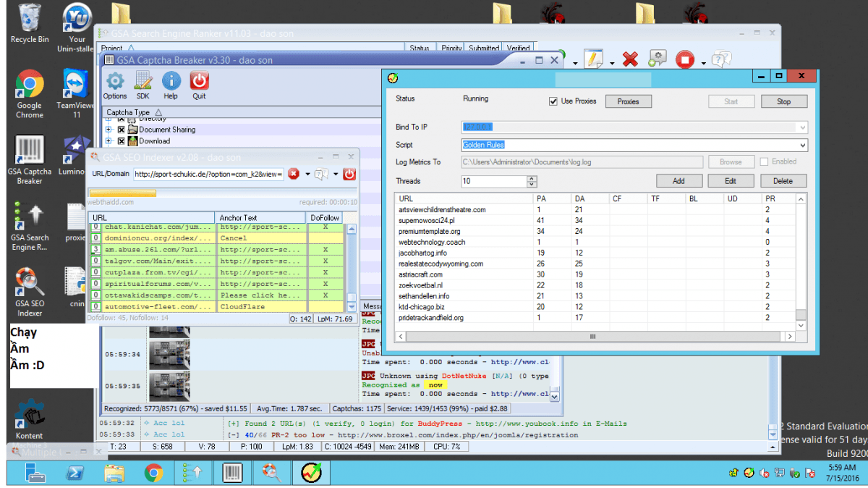Click the red power icon in SEO Indexer
Screen dimensions: 868x488
coord(349,174)
